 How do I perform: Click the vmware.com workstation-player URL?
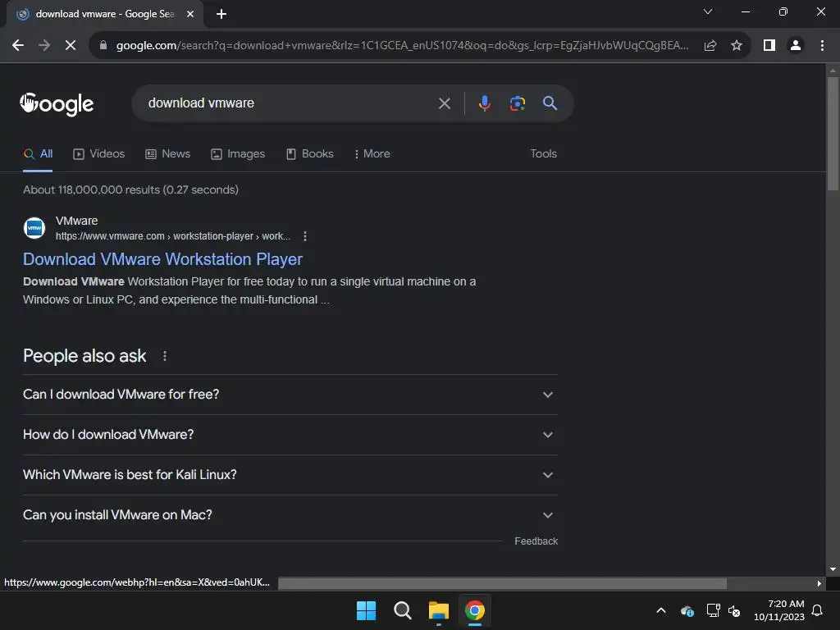coord(173,236)
